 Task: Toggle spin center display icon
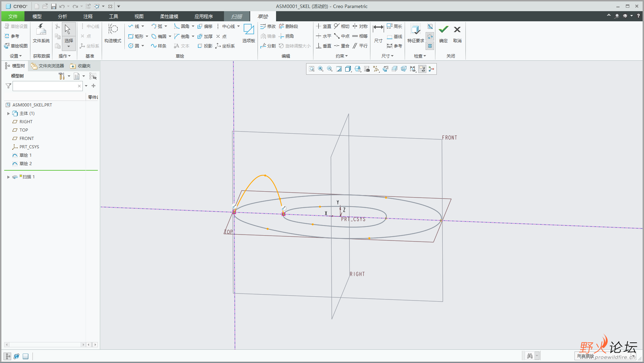click(432, 69)
